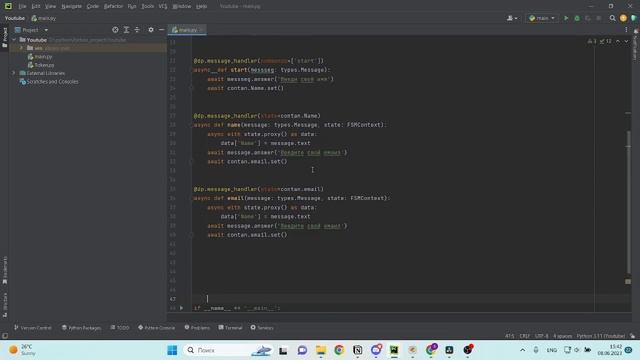Screen dimensions: 640x360
Task: Click run gutter arrow beside if __name__
Action: (x=181, y=308)
